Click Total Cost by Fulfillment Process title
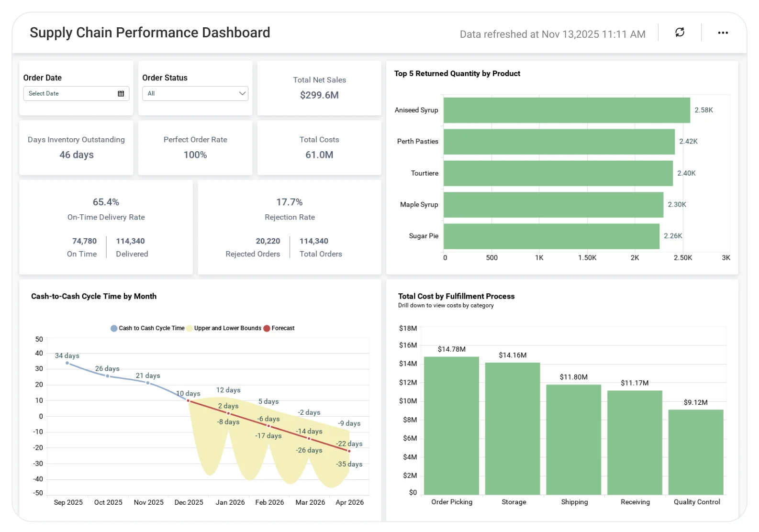759x532 pixels. pos(457,297)
